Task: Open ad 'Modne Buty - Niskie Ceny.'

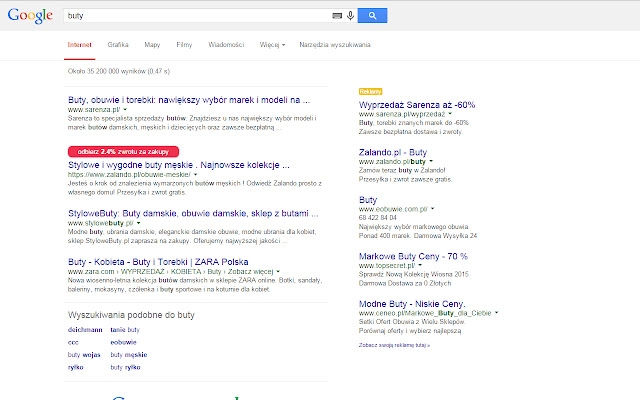Action: (412, 304)
